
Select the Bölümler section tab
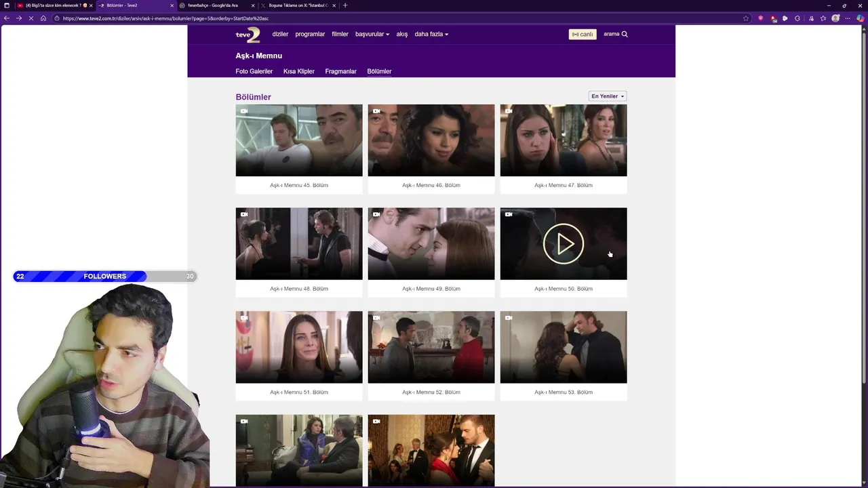point(379,71)
